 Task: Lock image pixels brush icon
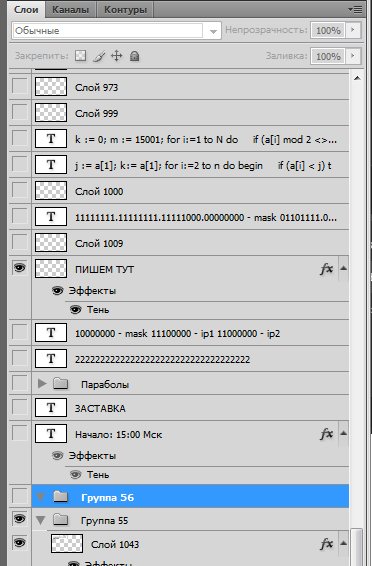click(x=99, y=56)
